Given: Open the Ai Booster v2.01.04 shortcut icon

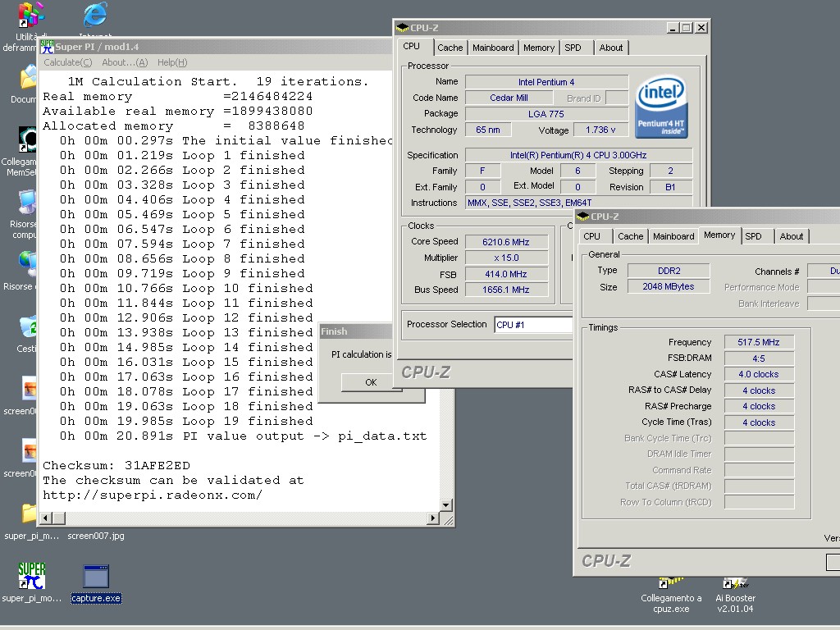Looking at the screenshot, I should pyautogui.click(x=735, y=583).
